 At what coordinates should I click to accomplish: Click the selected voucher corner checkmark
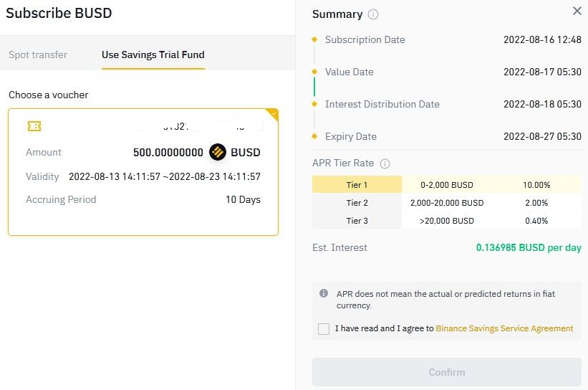[273, 114]
